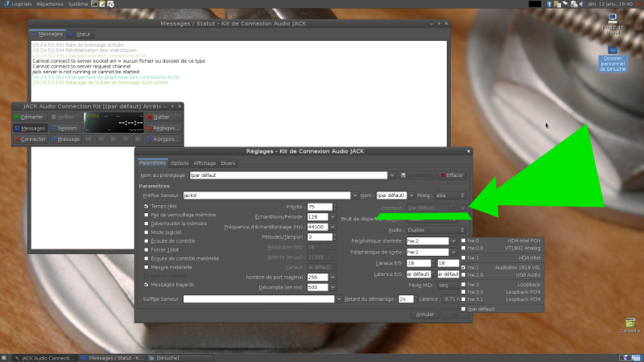Click the transport fast-forward icon
Screen dimensions: 644x362
tap(138, 139)
